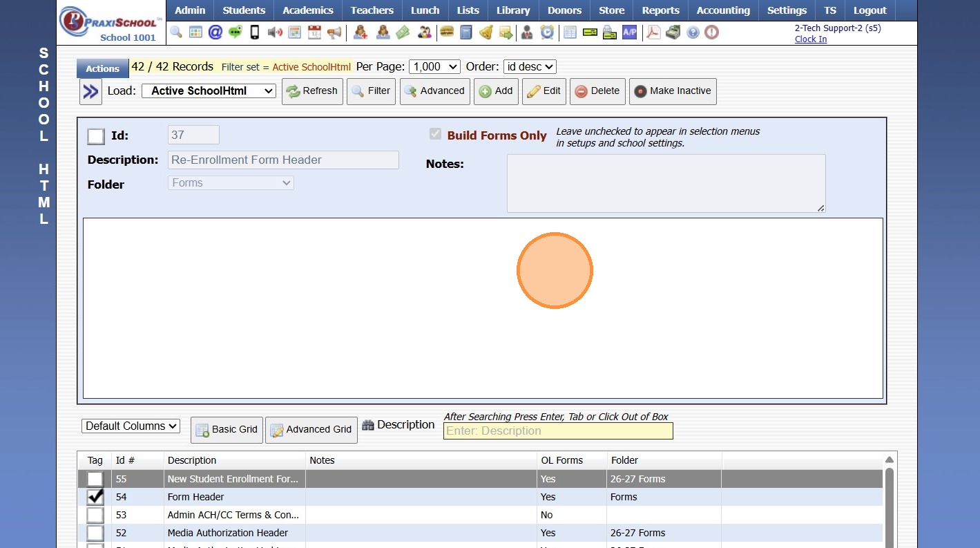The width and height of the screenshot is (980, 548).
Task: Click the magnifying glass search icon
Action: pyautogui.click(x=176, y=32)
